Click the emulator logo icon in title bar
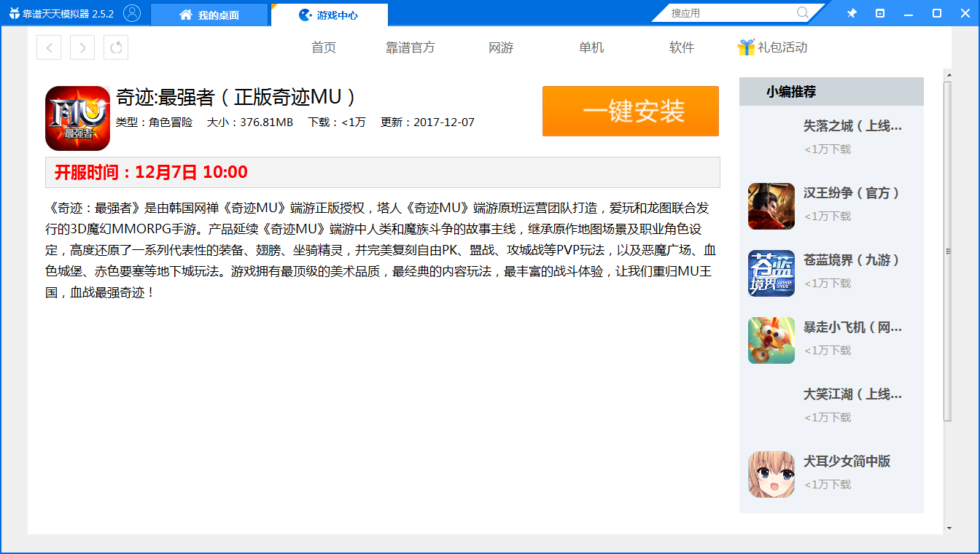Image resolution: width=980 pixels, height=554 pixels. 14,13
